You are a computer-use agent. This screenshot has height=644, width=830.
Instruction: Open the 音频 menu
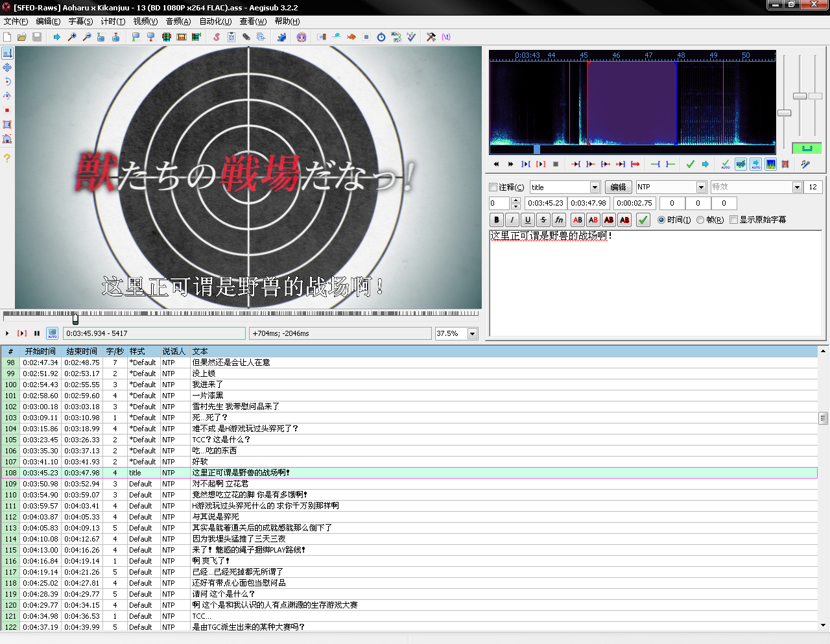tap(178, 21)
